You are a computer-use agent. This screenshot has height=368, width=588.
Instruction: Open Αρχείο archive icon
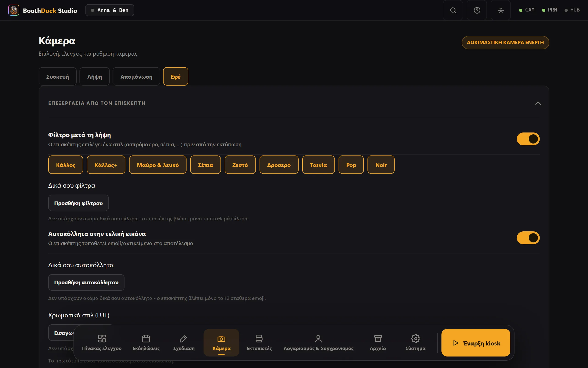378,342
